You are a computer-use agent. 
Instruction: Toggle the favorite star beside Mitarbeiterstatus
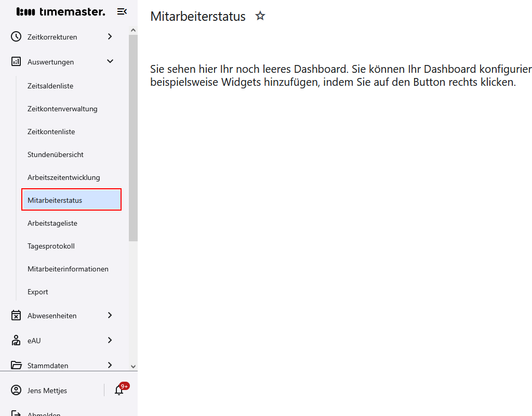point(260,16)
